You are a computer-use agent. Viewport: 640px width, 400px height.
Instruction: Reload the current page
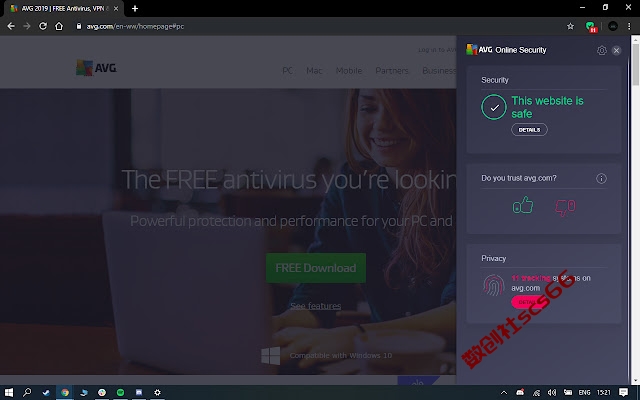pos(43,26)
